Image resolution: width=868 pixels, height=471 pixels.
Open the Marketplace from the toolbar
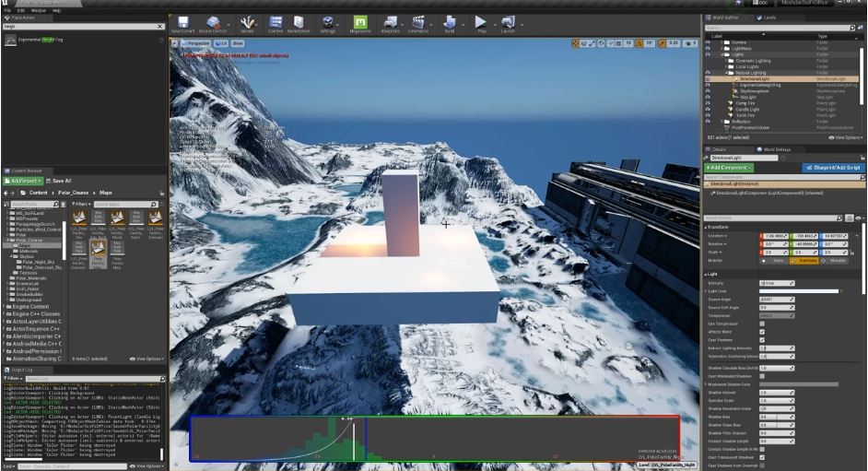pyautogui.click(x=299, y=23)
